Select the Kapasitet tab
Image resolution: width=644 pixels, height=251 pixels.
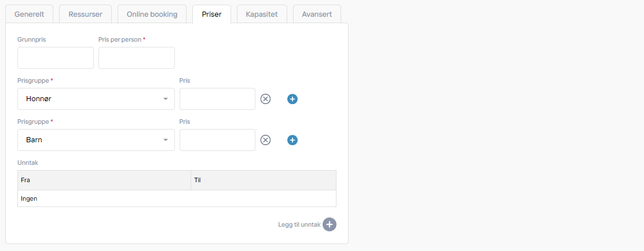(262, 14)
